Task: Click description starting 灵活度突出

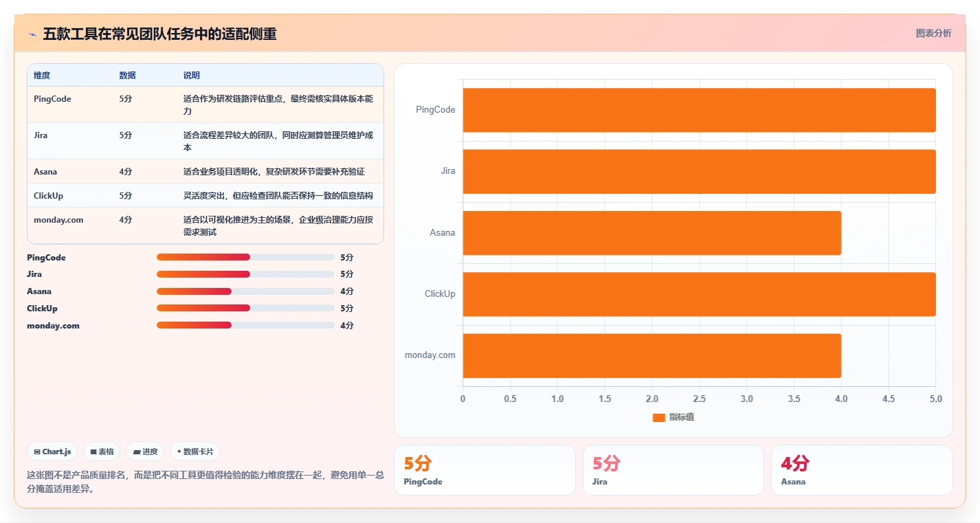Action: [x=278, y=196]
